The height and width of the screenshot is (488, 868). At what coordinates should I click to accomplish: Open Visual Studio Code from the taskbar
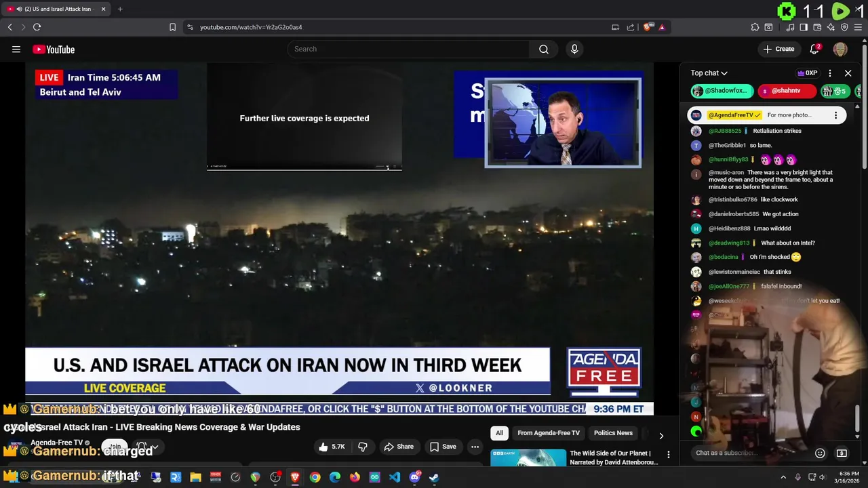point(395,477)
